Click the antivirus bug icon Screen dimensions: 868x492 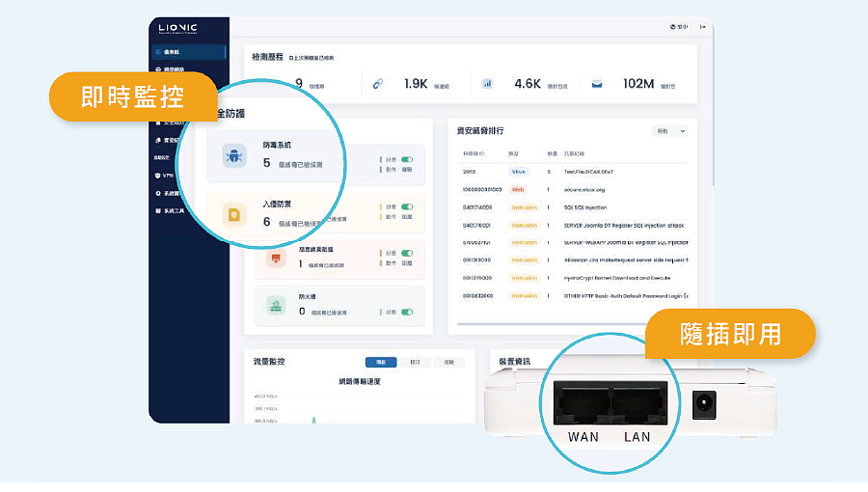point(234,156)
